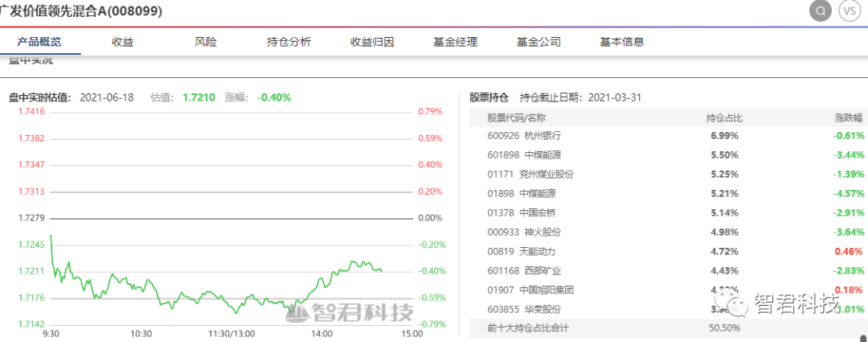Click right axis label 0.79%

pos(430,111)
